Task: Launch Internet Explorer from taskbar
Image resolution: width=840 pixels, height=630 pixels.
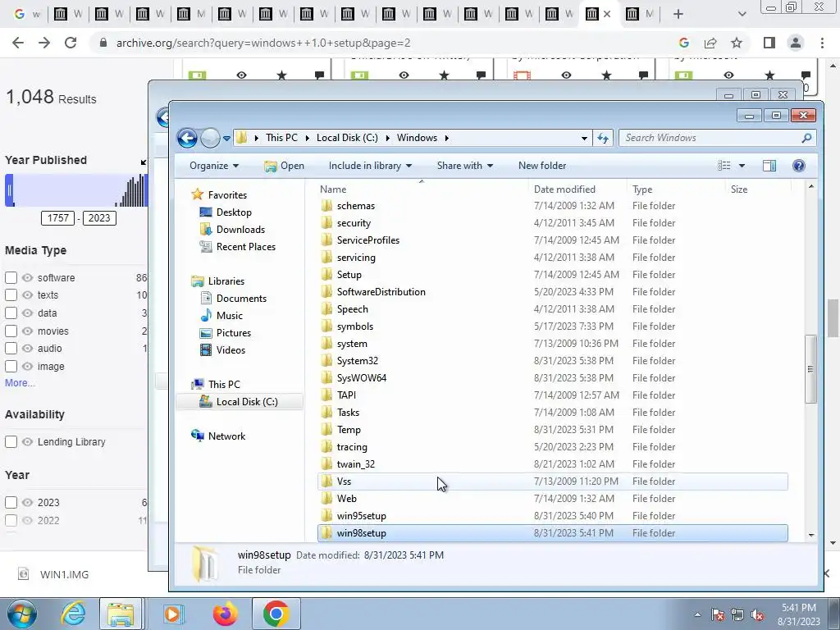Action: coord(72,614)
